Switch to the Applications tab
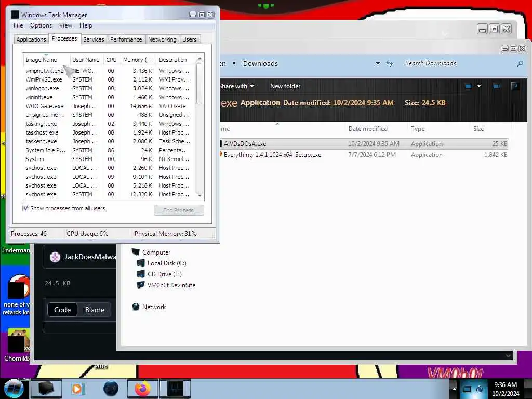 [x=31, y=39]
